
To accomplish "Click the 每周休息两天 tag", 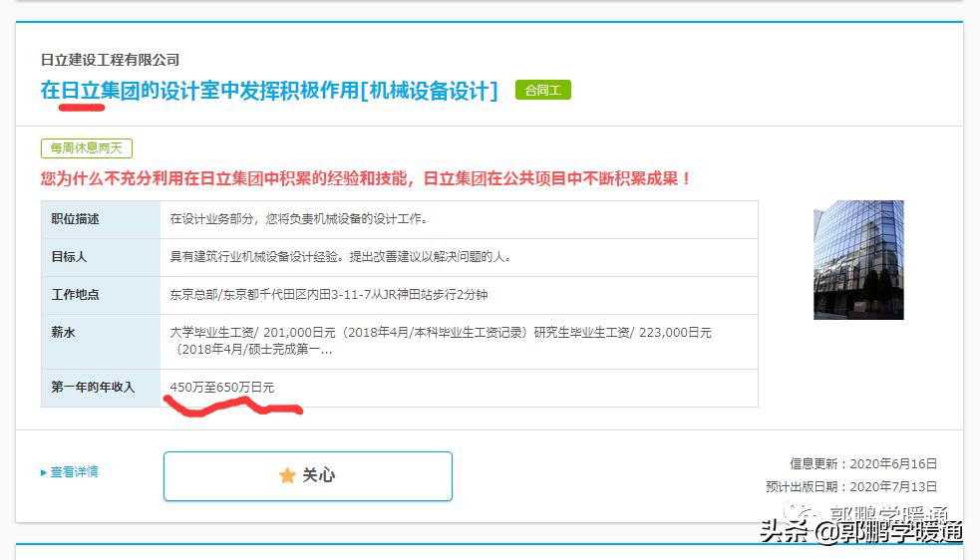I will tap(87, 148).
